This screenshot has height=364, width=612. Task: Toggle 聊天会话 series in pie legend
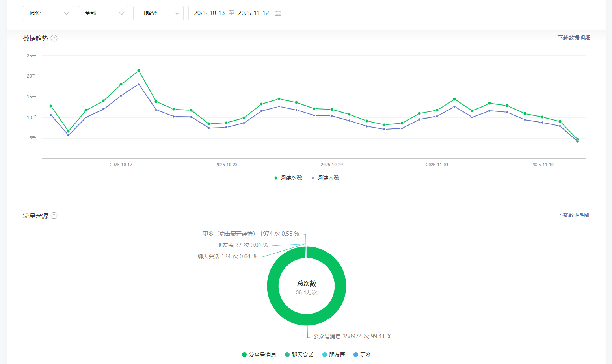click(x=299, y=355)
